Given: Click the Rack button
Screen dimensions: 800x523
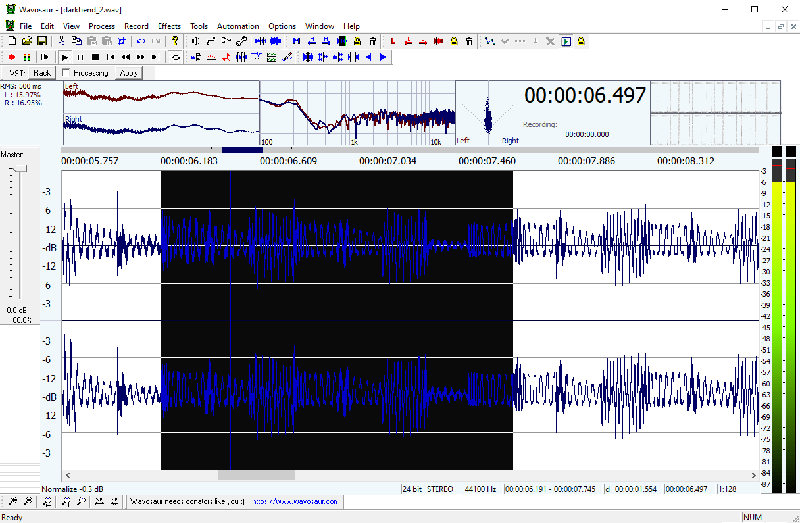Looking at the screenshot, I should [x=42, y=73].
